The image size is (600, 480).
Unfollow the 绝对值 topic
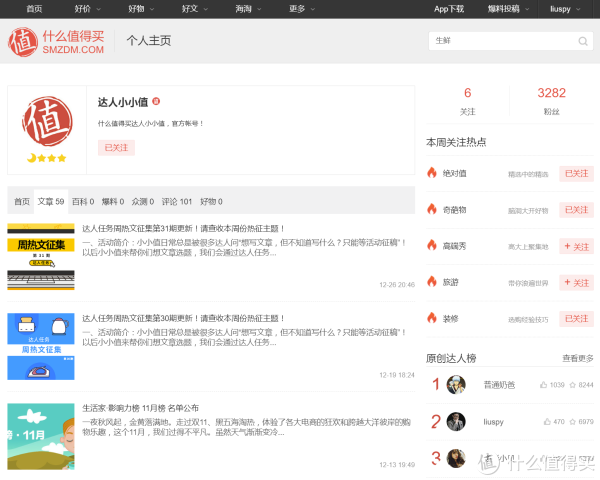pyautogui.click(x=576, y=173)
